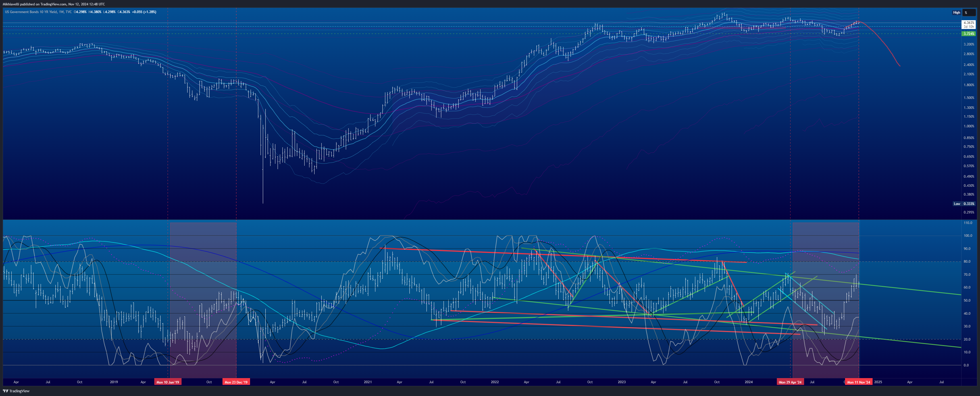The width and height of the screenshot is (980, 396).
Task: Click the 20.0 value on the indicator scale
Action: click(x=967, y=339)
